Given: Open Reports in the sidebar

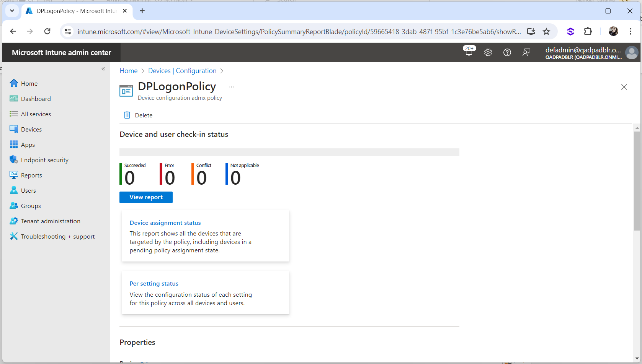Looking at the screenshot, I should [x=26, y=175].
